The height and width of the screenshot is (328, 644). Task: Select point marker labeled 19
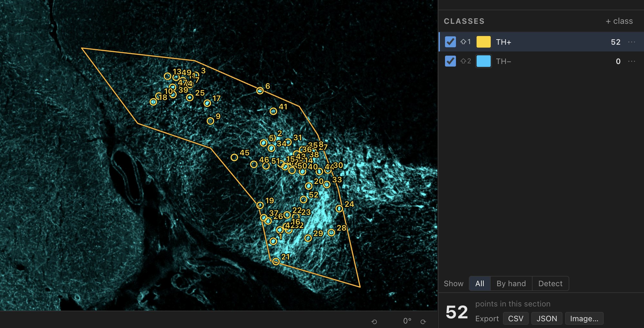tap(260, 205)
